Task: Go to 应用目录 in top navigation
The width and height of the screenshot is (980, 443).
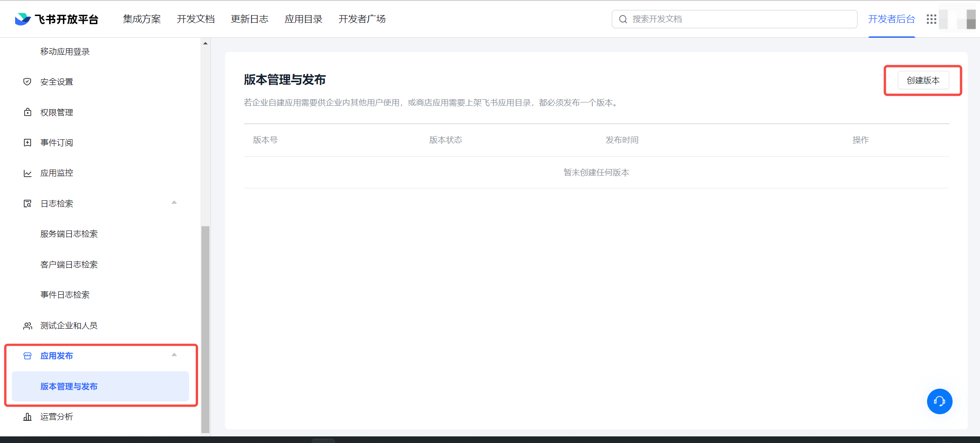Action: pyautogui.click(x=304, y=19)
